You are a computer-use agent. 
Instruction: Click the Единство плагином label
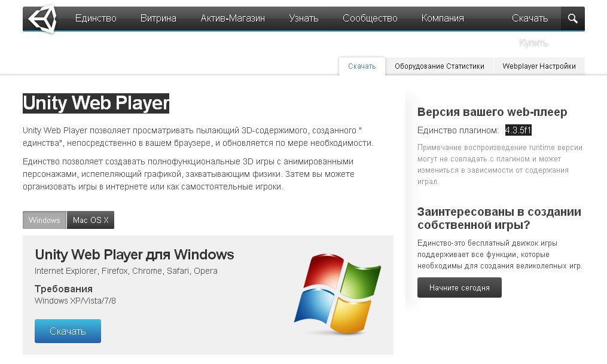[x=458, y=130]
